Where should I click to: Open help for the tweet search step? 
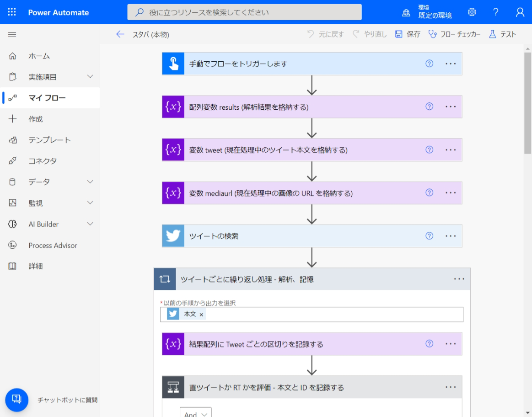(x=429, y=235)
